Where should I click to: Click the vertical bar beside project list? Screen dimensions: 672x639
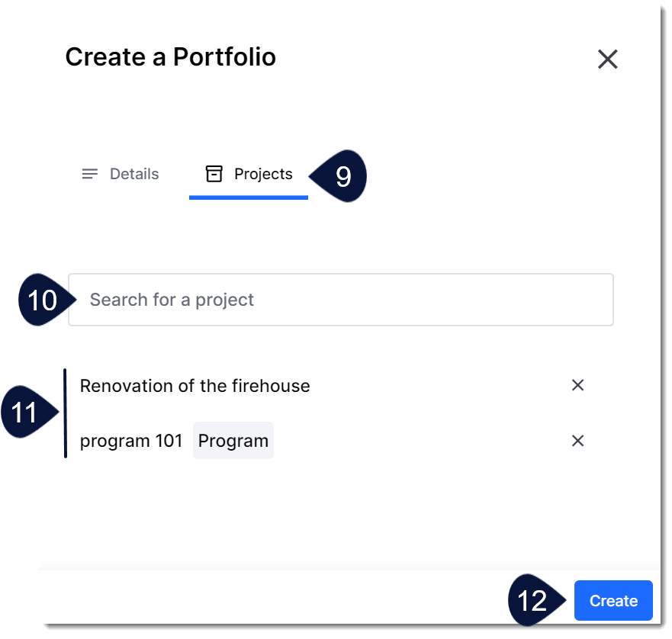tap(65, 413)
